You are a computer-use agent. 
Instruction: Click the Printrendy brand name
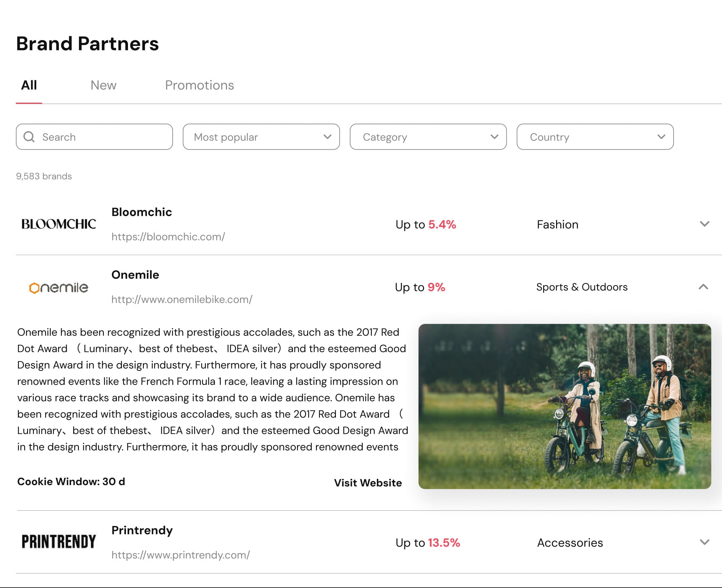tap(142, 530)
